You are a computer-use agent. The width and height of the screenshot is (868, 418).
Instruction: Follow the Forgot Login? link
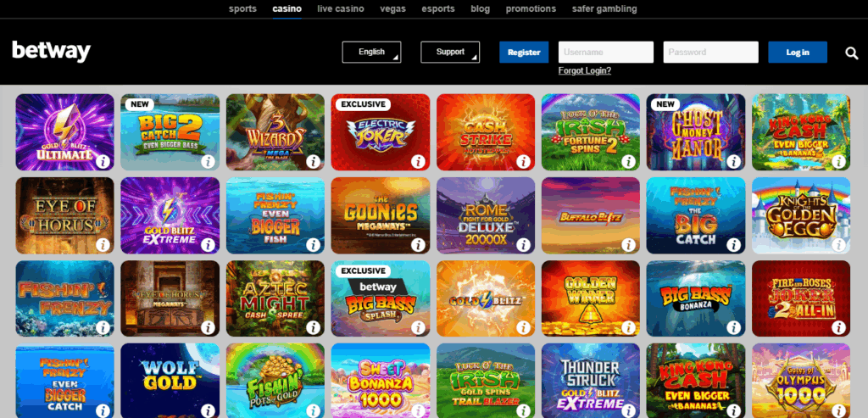[x=585, y=71]
